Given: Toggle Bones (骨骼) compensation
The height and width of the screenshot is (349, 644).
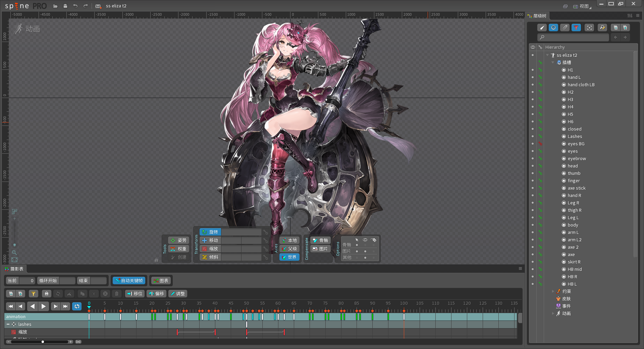Looking at the screenshot, I should [321, 240].
